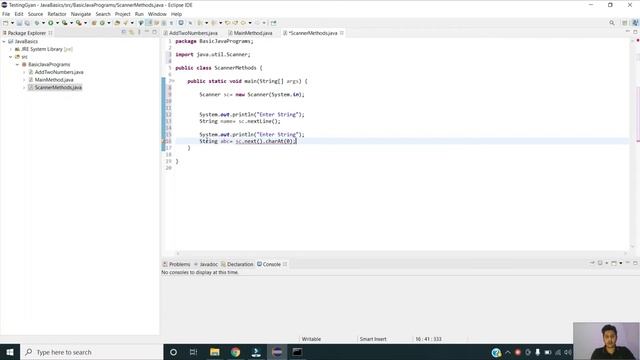Click the taskbar search box
Screen dimensions: 640x360
[x=91, y=352]
